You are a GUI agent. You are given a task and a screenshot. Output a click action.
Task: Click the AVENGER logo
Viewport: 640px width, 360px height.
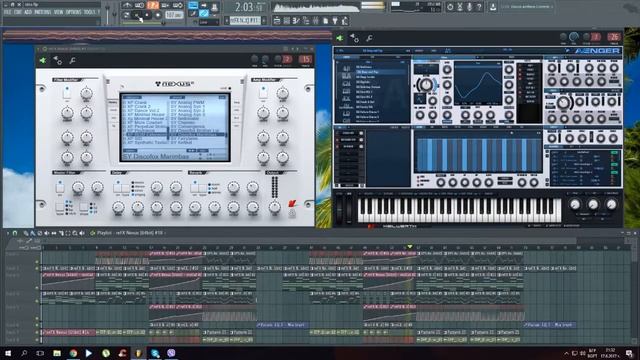point(597,51)
